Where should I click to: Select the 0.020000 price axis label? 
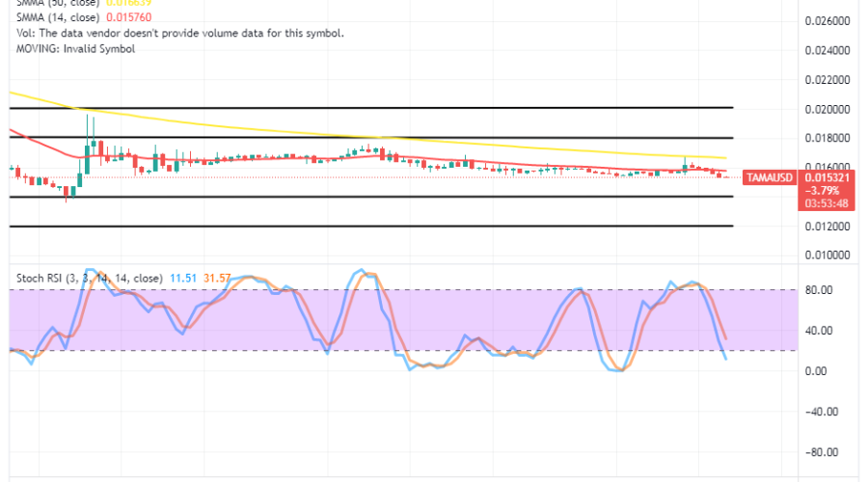point(827,109)
